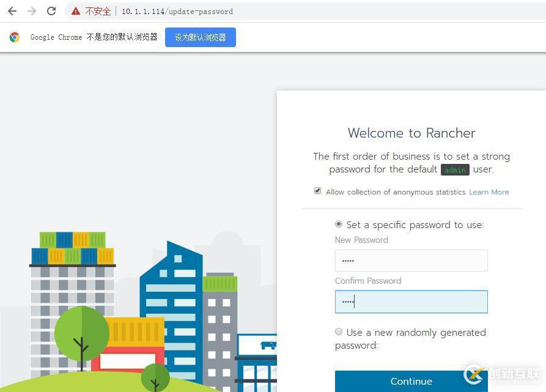Open the Learn More link
Viewport: 546px width, 392px height.
click(x=489, y=192)
